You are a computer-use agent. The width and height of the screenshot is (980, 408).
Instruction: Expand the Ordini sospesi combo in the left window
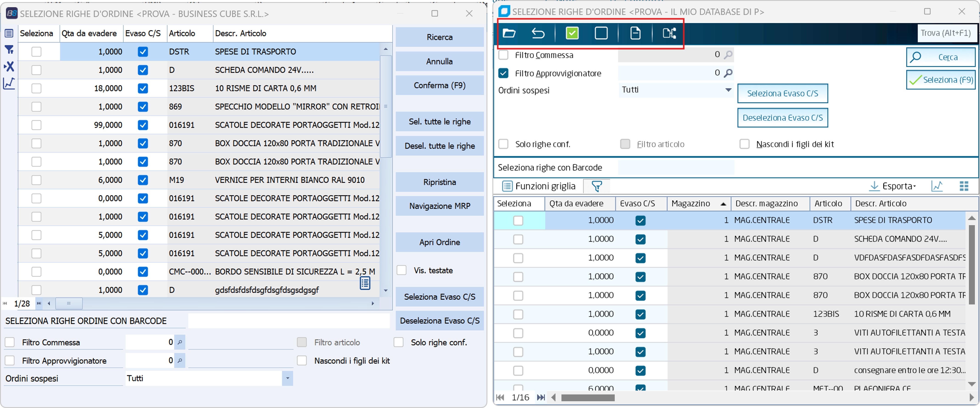[288, 378]
